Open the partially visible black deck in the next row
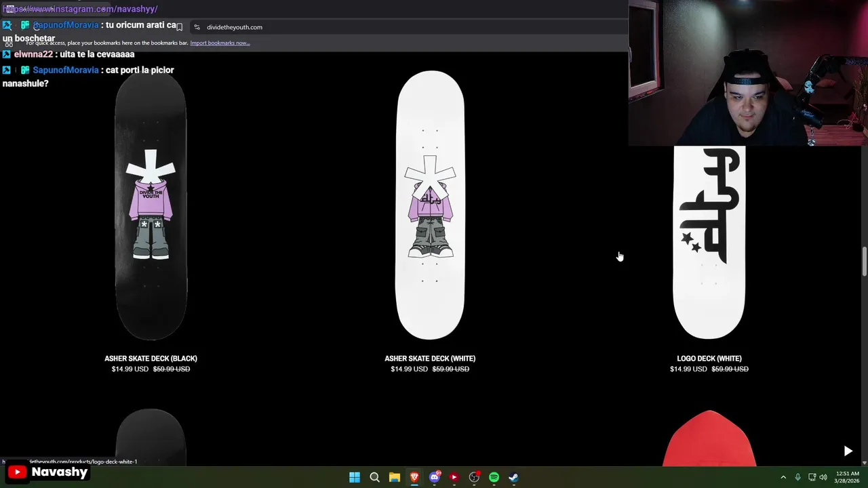This screenshot has height=488, width=868. pyautogui.click(x=151, y=437)
